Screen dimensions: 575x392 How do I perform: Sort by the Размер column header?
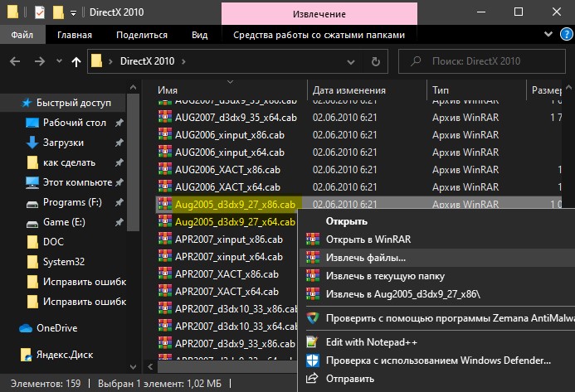[547, 90]
